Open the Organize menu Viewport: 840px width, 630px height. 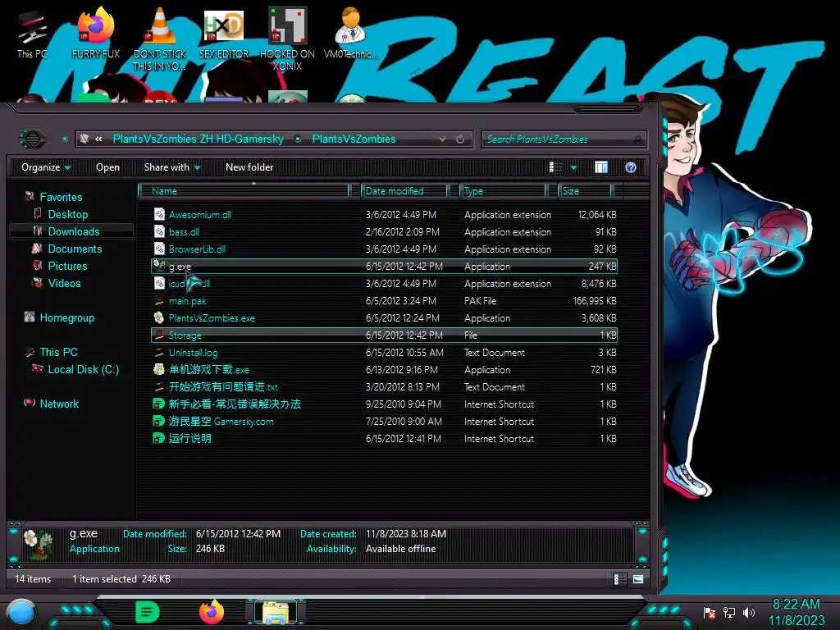[x=46, y=167]
